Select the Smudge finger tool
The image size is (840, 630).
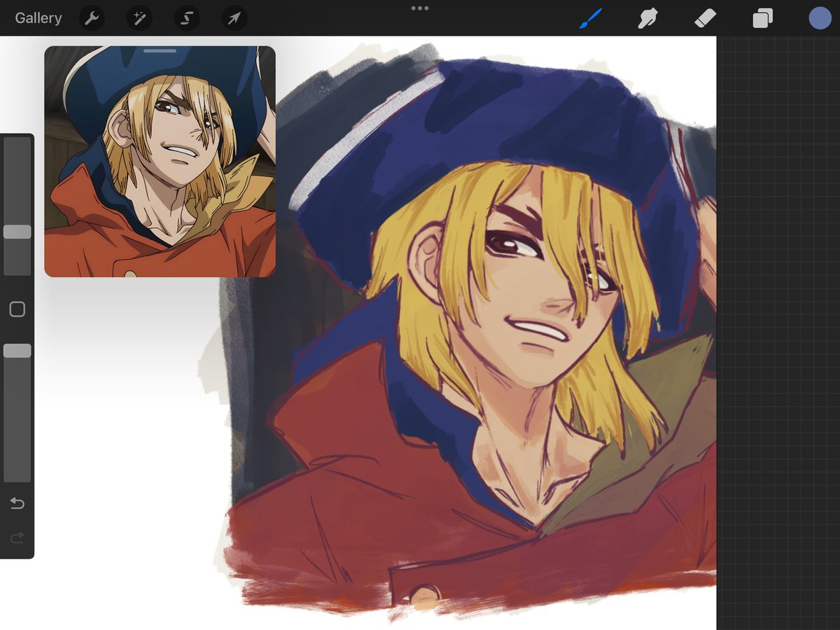pyautogui.click(x=647, y=18)
